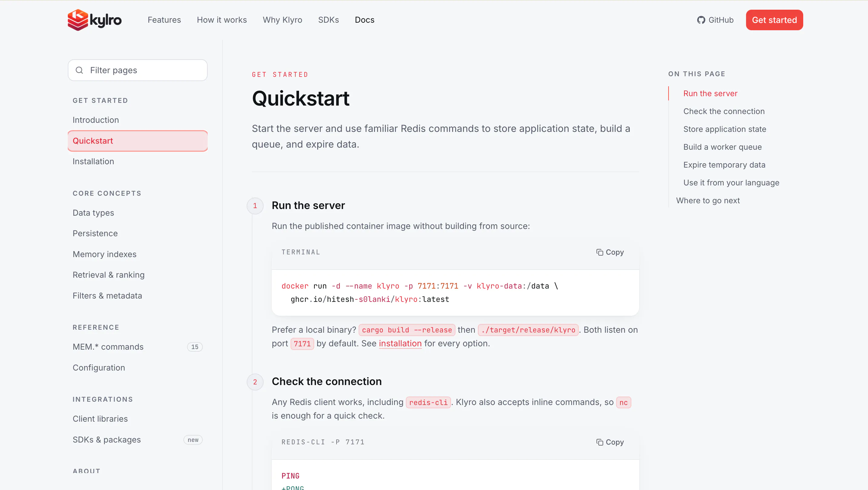Image resolution: width=868 pixels, height=490 pixels.
Task: Follow the installation inline link
Action: [x=400, y=344]
